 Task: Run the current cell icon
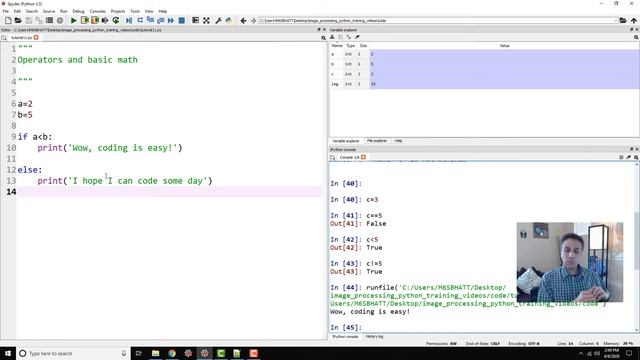coord(84,20)
